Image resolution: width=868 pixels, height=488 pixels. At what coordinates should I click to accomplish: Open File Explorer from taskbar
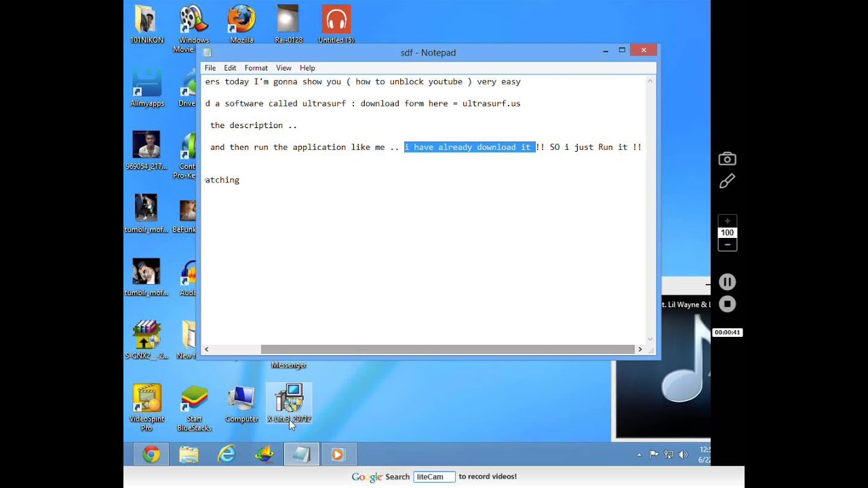(189, 455)
